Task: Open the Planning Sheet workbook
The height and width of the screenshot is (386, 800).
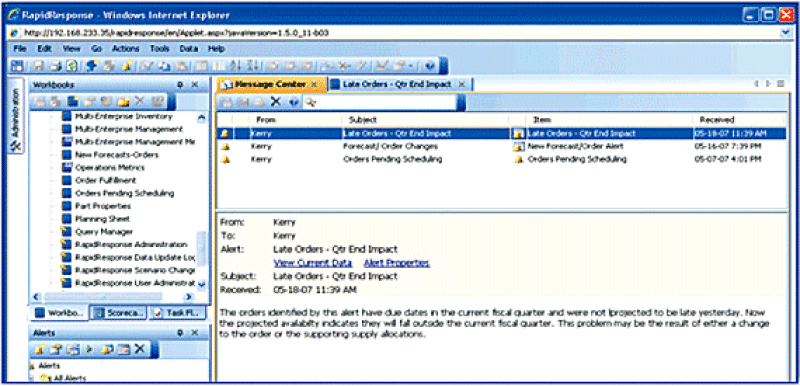Action: [96, 219]
